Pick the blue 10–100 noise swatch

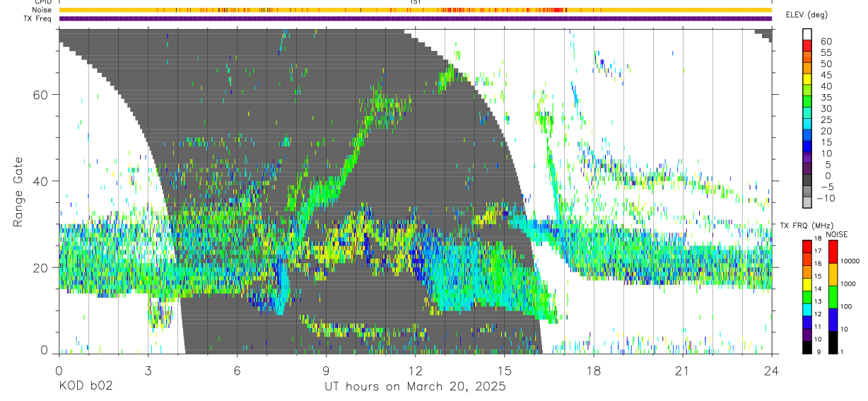(833, 320)
